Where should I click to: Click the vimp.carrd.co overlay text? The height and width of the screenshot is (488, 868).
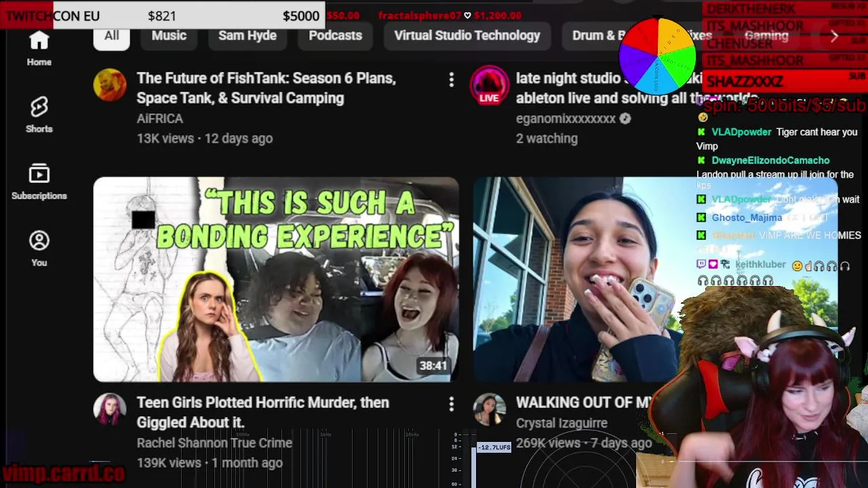point(63,472)
